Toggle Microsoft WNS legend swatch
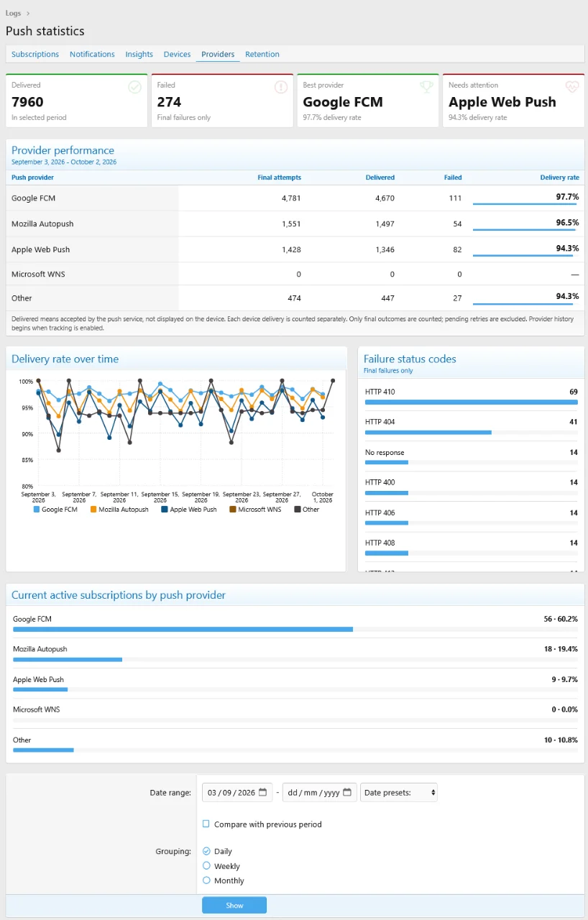The width and height of the screenshot is (588, 920). [233, 510]
